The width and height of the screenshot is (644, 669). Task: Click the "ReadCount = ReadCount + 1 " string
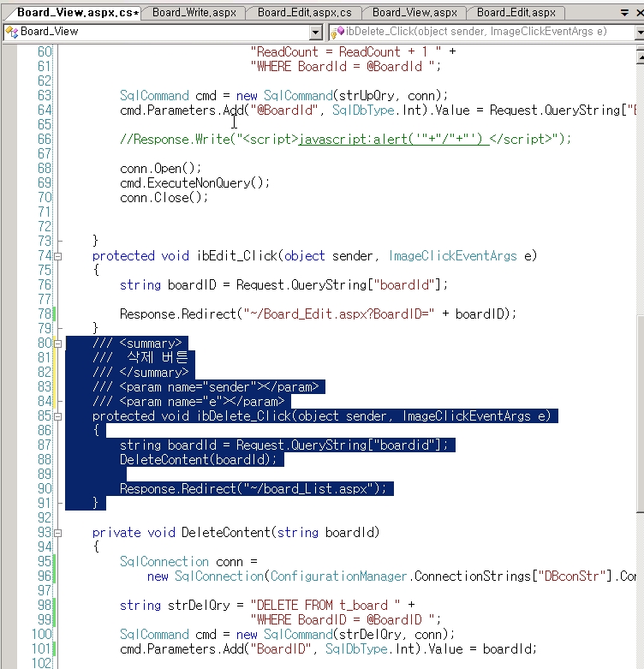point(346,51)
